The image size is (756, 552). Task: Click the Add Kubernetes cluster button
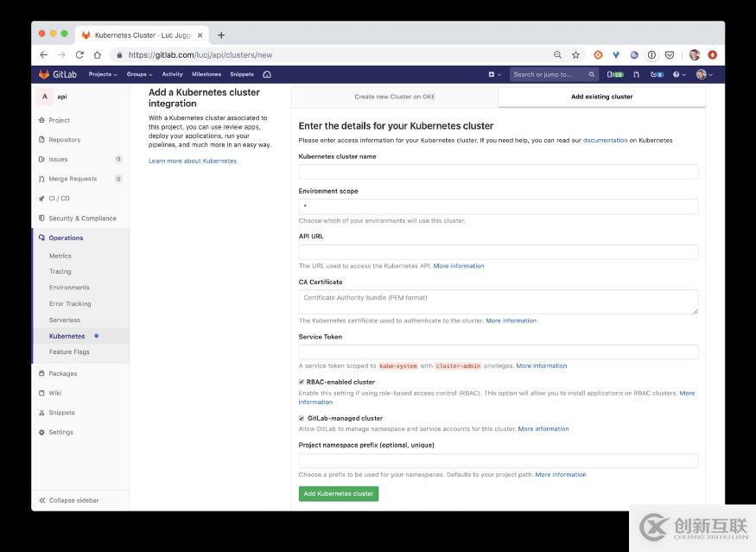339,493
